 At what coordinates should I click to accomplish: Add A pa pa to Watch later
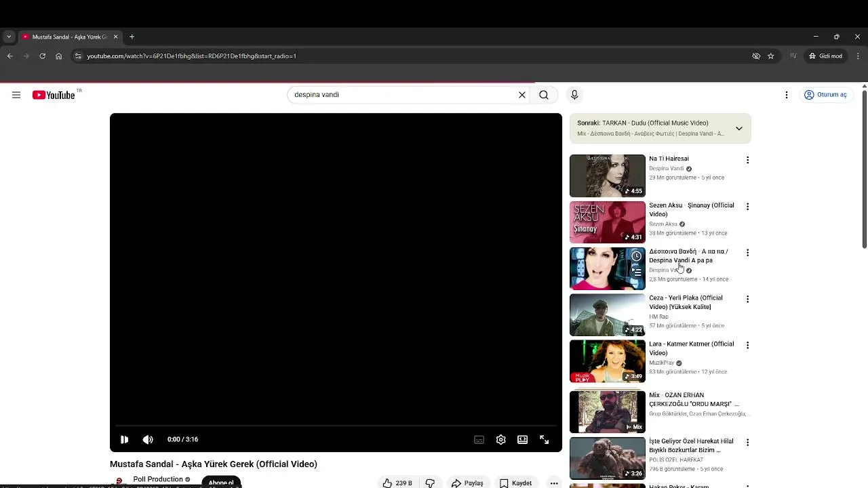[x=636, y=256]
